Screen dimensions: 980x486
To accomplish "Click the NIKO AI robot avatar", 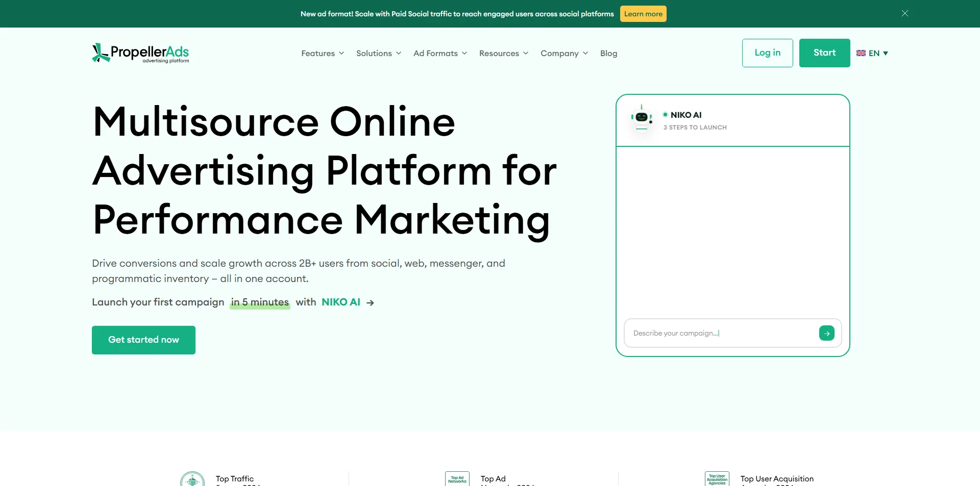I will point(642,118).
